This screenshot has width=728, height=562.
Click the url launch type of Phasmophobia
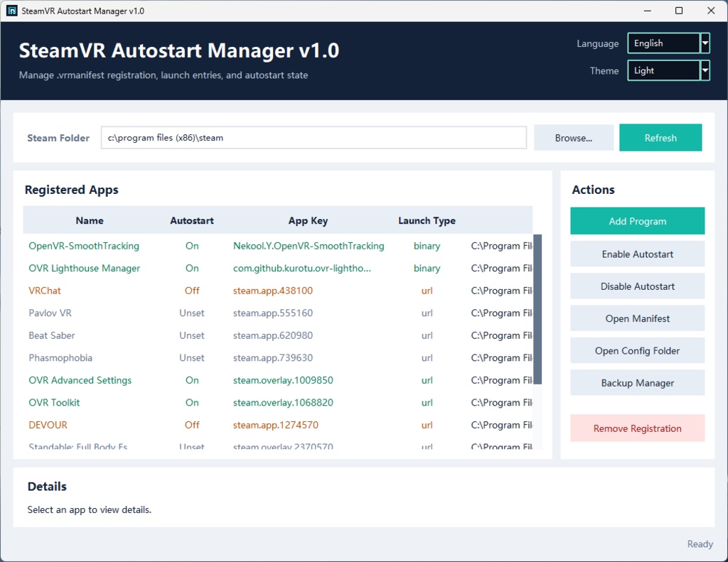427,358
